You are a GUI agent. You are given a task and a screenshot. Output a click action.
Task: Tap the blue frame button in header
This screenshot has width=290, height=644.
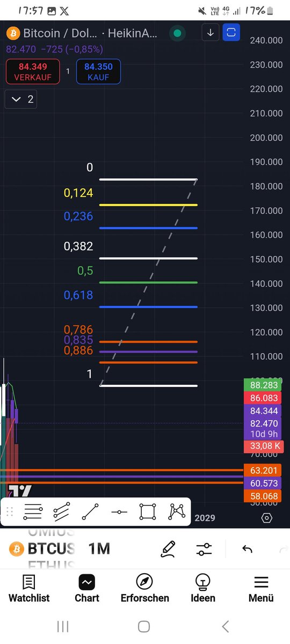tap(231, 33)
